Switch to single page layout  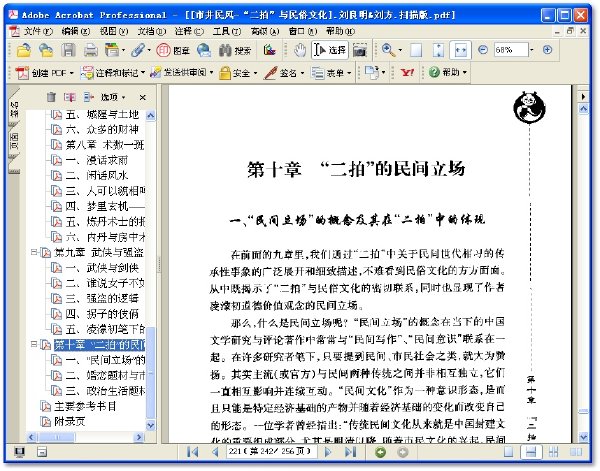(x=508, y=452)
